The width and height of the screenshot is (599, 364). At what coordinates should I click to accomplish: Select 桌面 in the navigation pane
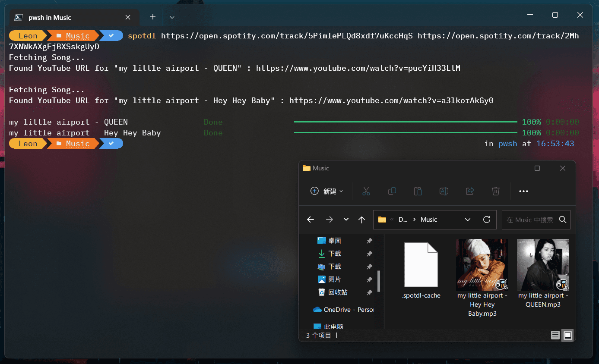[335, 241]
